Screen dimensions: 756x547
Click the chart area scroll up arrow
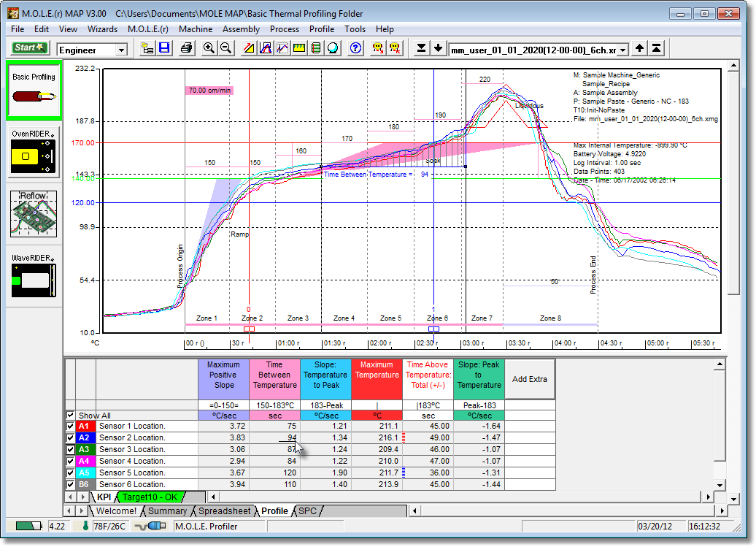pyautogui.click(x=733, y=66)
